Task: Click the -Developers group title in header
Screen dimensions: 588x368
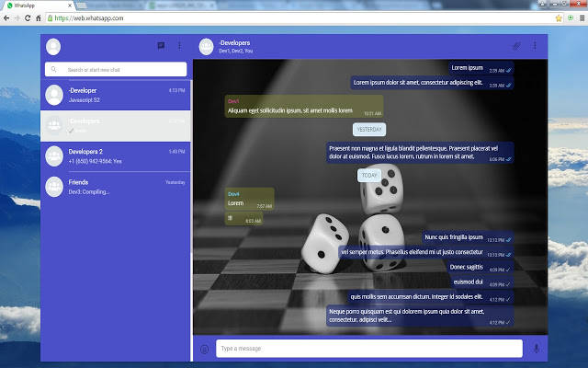Action: 235,42
